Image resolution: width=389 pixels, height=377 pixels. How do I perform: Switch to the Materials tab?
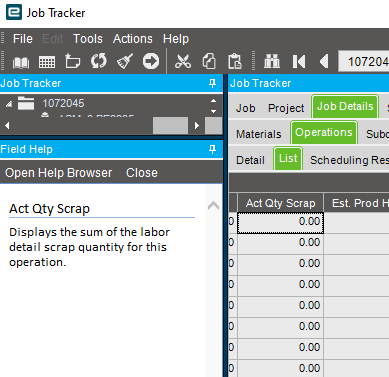(x=259, y=134)
